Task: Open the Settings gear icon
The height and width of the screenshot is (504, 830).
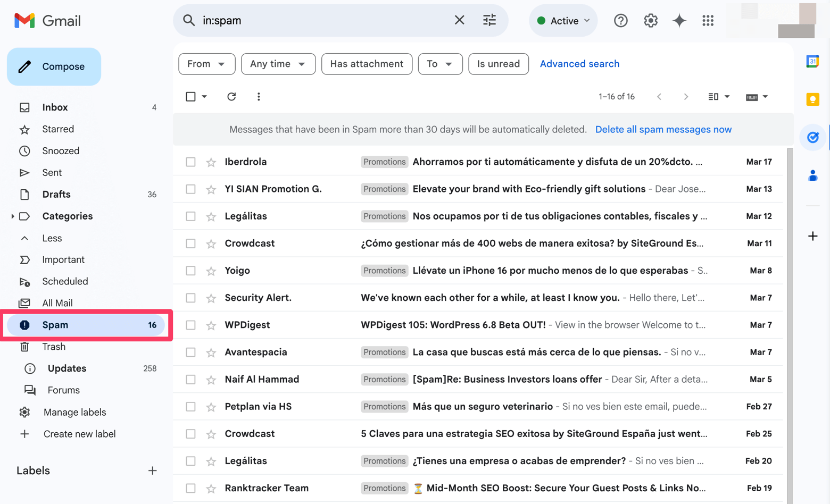Action: [x=650, y=21]
